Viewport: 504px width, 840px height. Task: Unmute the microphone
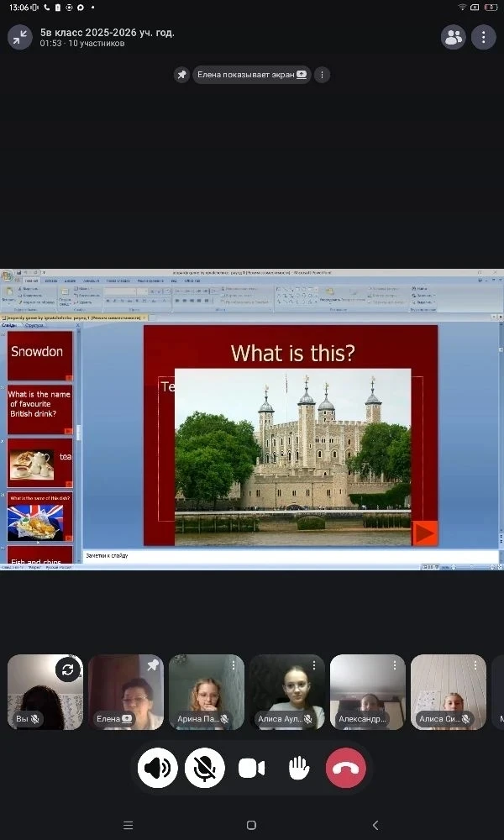pyautogui.click(x=204, y=768)
